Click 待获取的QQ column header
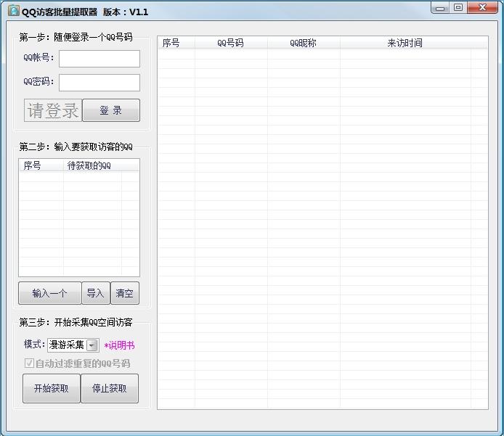 92,165
